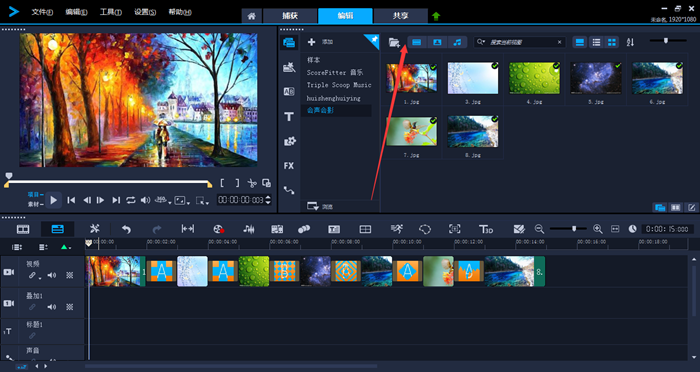Open the 工具 menu

pos(111,13)
